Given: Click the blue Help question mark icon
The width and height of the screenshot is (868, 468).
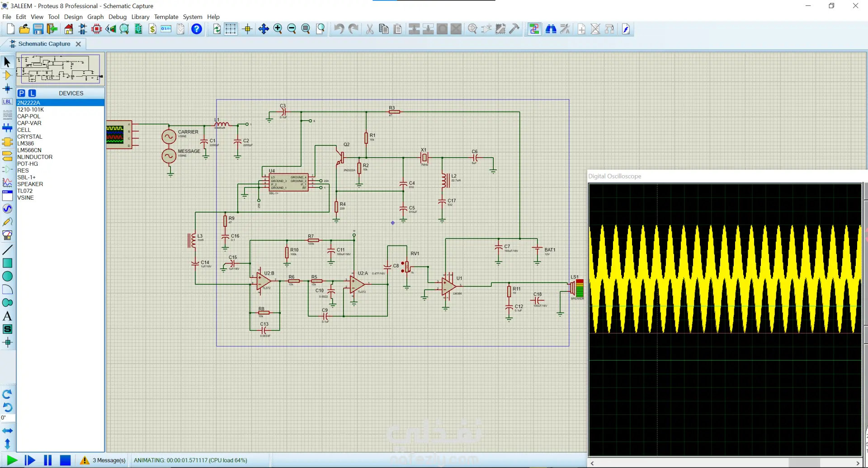Looking at the screenshot, I should pyautogui.click(x=196, y=29).
